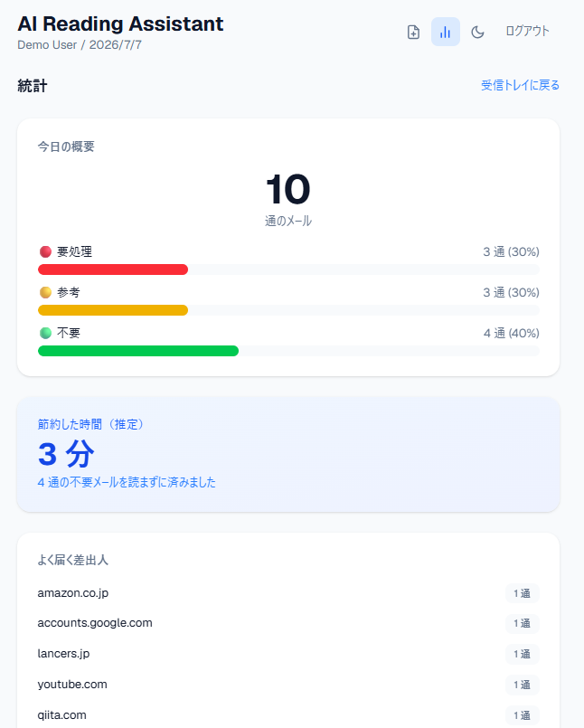
Task: Click the 1通 badge for accounts.google.com
Action: tap(523, 623)
